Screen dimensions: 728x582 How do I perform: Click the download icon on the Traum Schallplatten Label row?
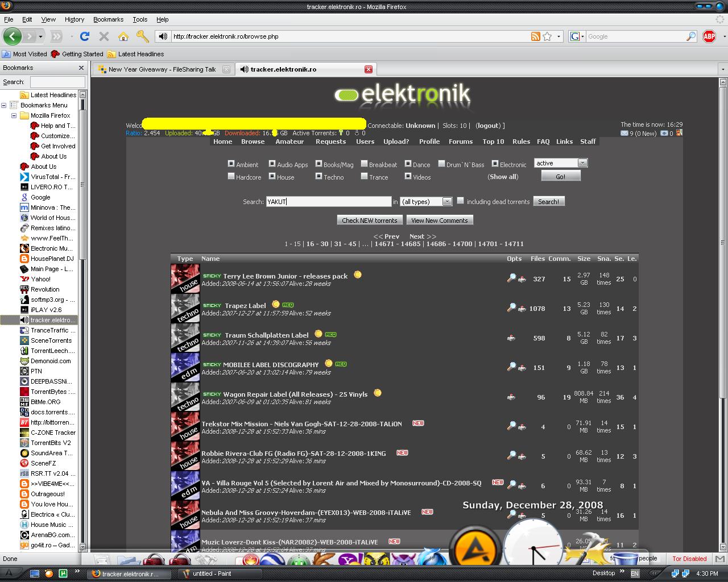tap(511, 338)
